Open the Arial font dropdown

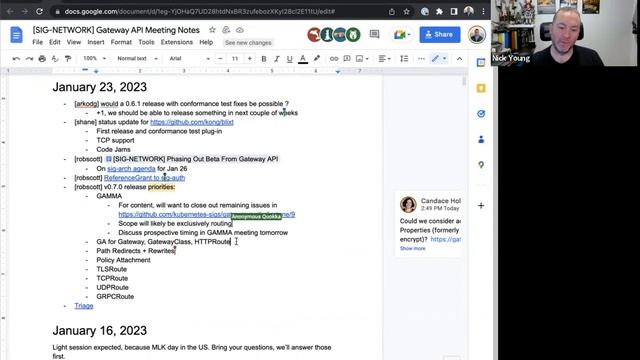tap(189, 58)
